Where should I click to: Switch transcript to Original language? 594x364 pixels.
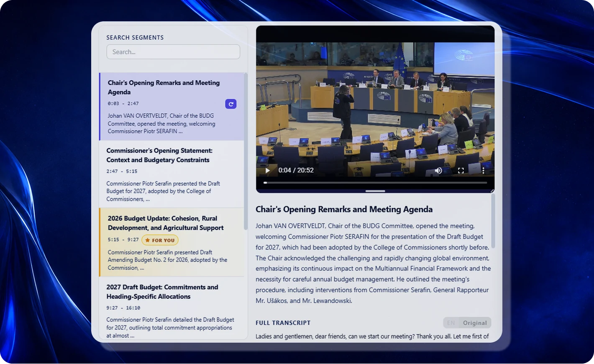coord(475,323)
